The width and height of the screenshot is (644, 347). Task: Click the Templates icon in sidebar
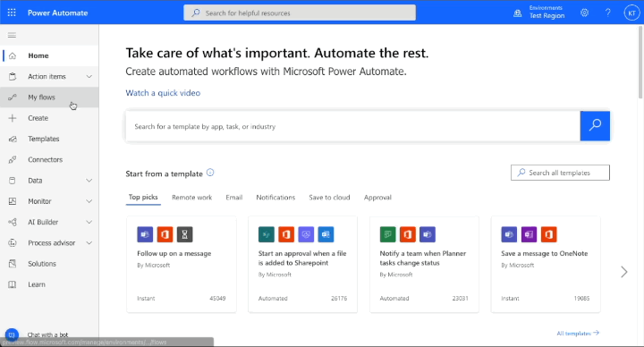(x=13, y=139)
